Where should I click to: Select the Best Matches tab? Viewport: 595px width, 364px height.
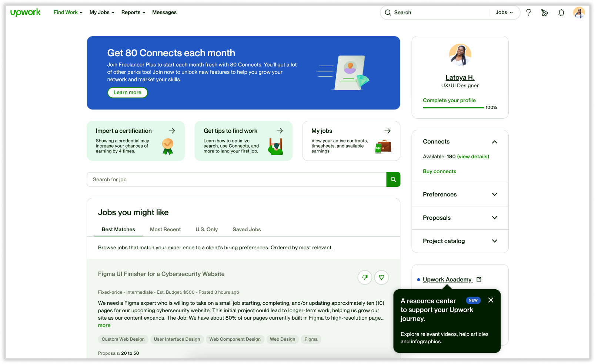point(118,229)
